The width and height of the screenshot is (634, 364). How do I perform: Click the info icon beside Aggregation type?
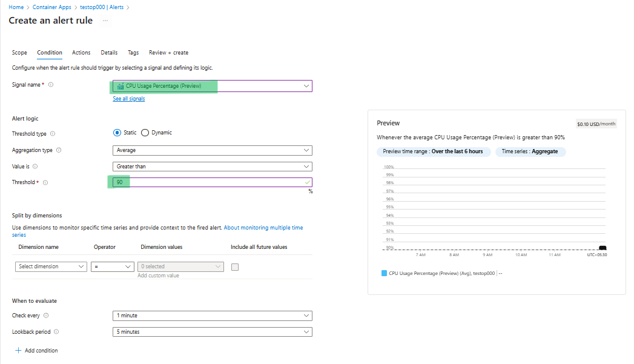click(59, 150)
